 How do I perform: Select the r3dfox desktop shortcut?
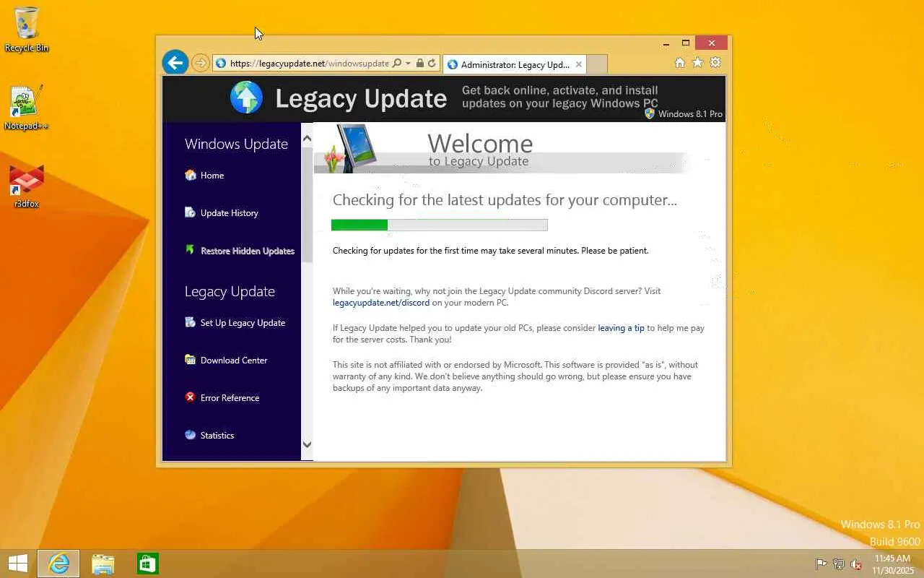(x=27, y=186)
